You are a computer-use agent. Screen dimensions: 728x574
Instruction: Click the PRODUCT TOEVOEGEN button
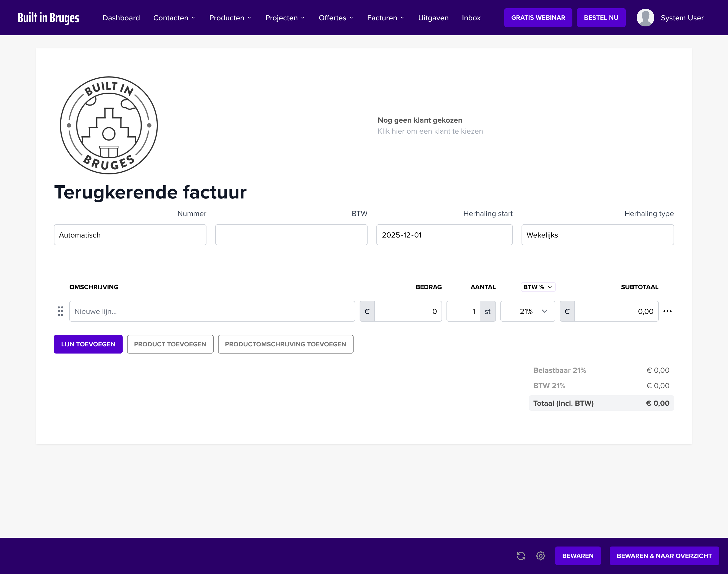[170, 344]
